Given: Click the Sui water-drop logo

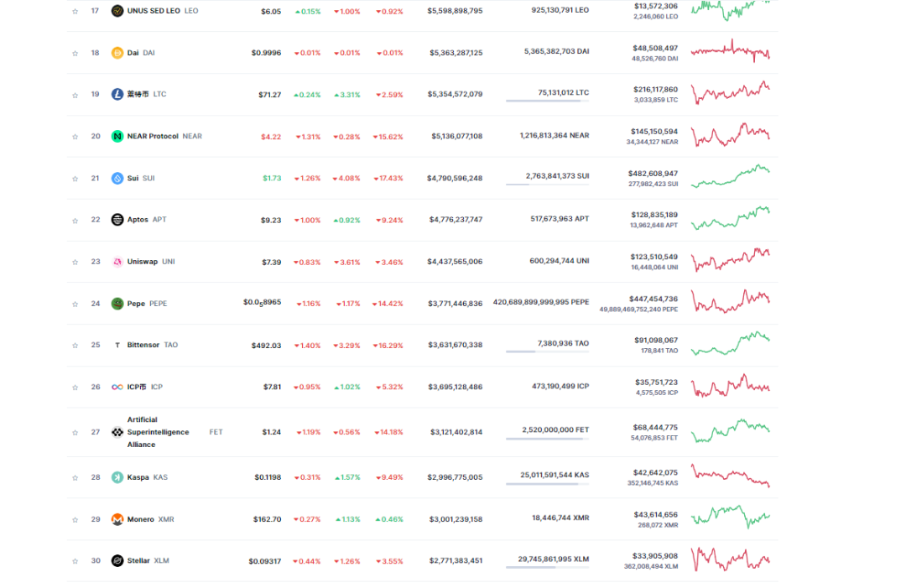Looking at the screenshot, I should click(117, 178).
